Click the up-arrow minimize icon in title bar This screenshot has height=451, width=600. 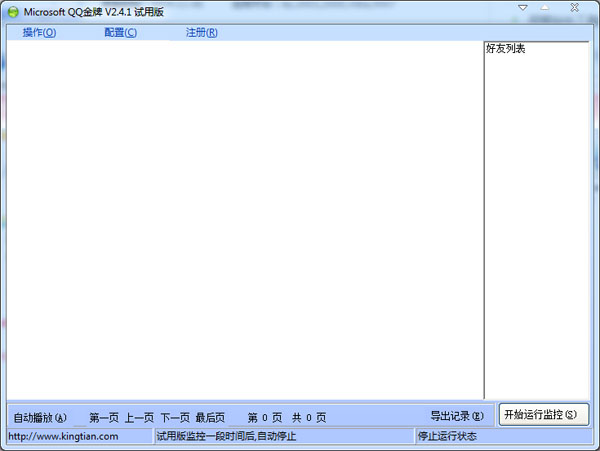coord(545,7)
